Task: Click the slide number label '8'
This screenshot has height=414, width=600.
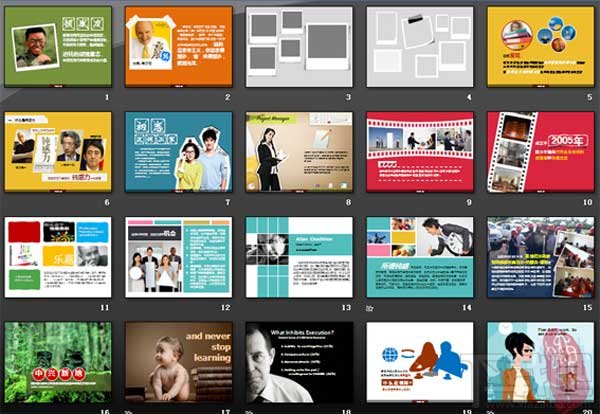Action: (x=348, y=202)
